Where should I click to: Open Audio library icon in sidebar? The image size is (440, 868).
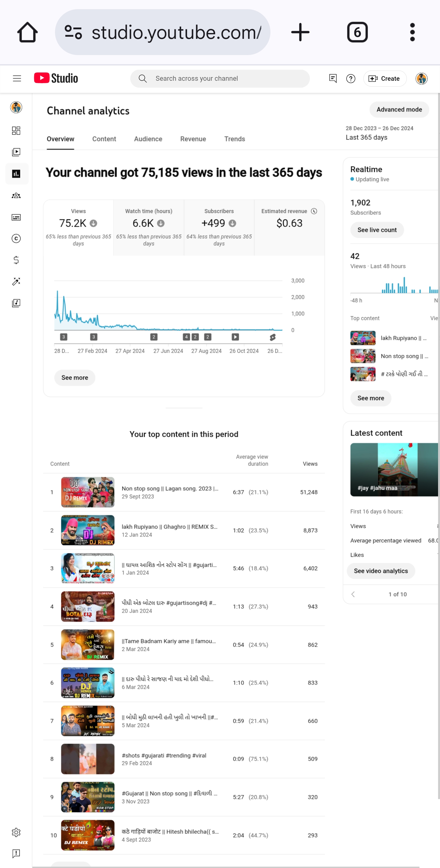16,303
